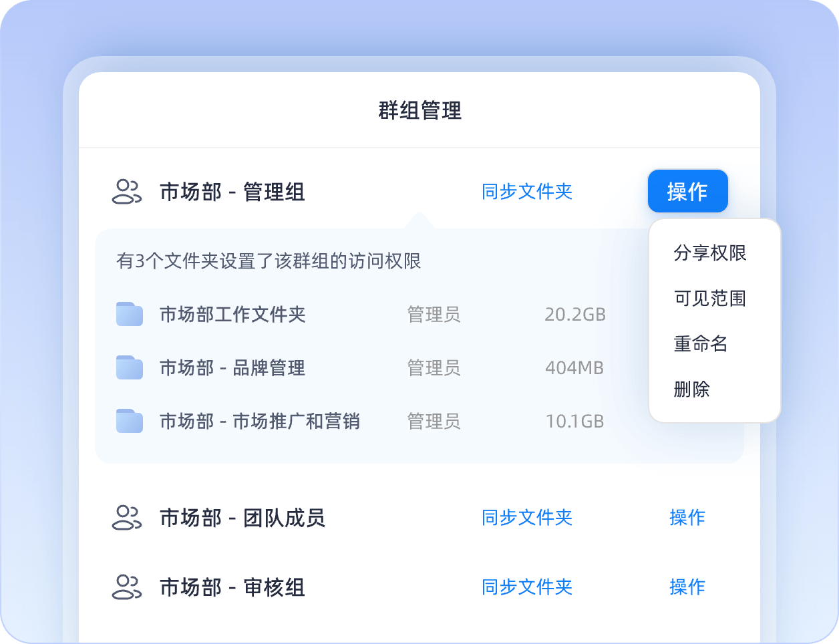Click 同步文件夹 link for 市场部 - 管理组
The height and width of the screenshot is (644, 839).
pyautogui.click(x=527, y=192)
